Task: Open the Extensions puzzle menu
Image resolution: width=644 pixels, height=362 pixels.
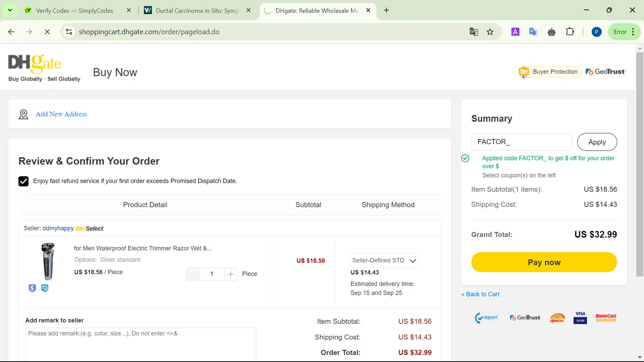Action: (570, 32)
